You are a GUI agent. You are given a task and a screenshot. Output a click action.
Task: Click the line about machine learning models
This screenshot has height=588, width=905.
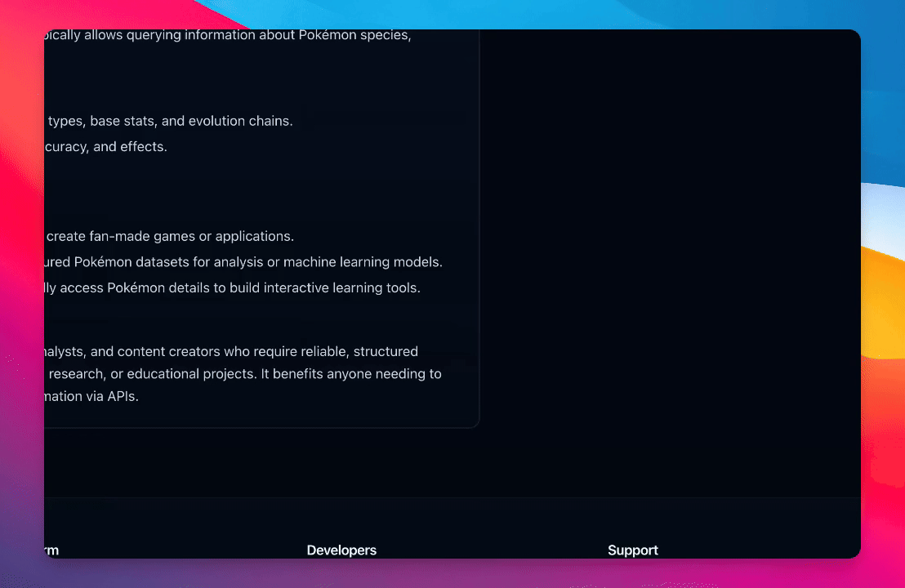(243, 262)
